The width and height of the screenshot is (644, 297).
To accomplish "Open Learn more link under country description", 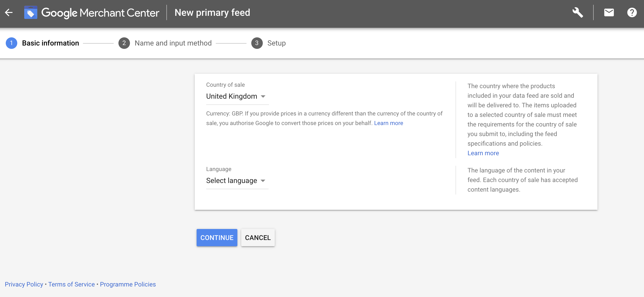I will pos(483,153).
